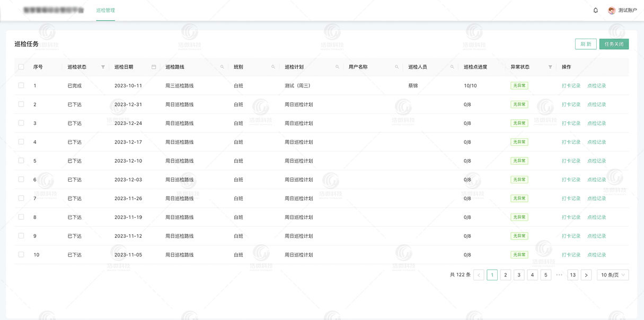Switch to the 巡检管理 tab
Image resolution: width=644 pixels, height=320 pixels.
pyautogui.click(x=105, y=10)
